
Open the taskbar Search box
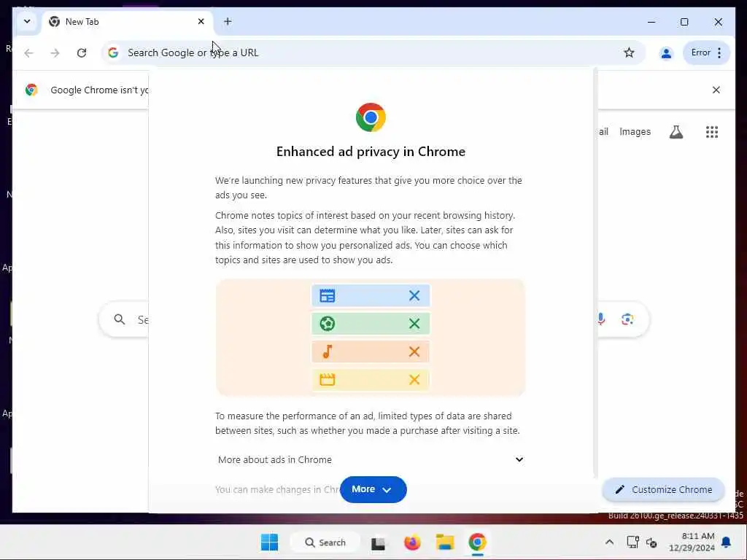(x=325, y=542)
